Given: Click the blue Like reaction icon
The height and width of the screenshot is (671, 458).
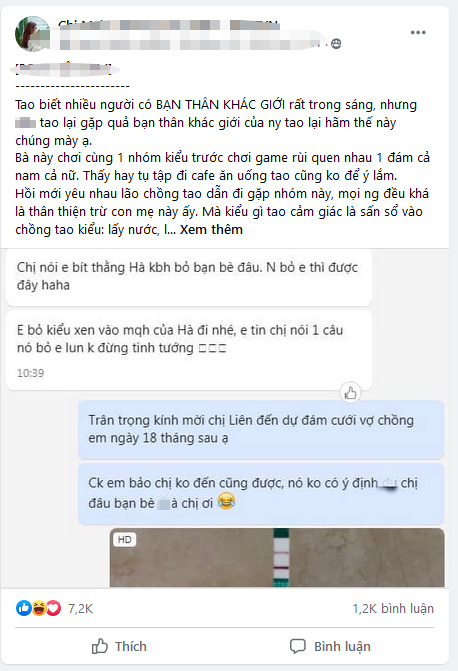Looking at the screenshot, I should coord(24,608).
